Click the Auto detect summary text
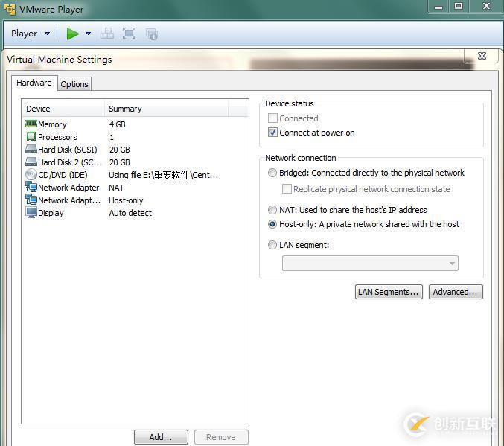Image resolution: width=504 pixels, height=446 pixels. 130,213
